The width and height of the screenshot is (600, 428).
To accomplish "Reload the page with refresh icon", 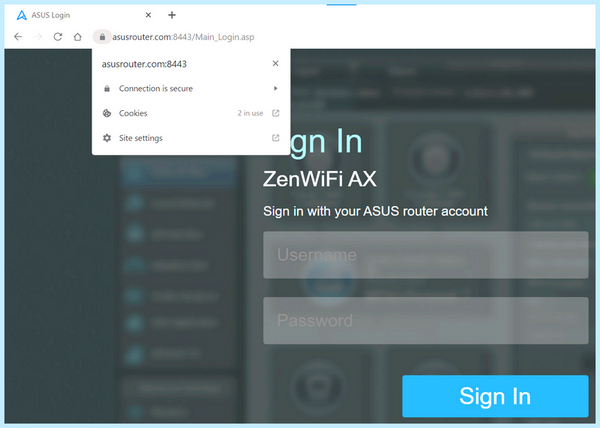I will (58, 37).
